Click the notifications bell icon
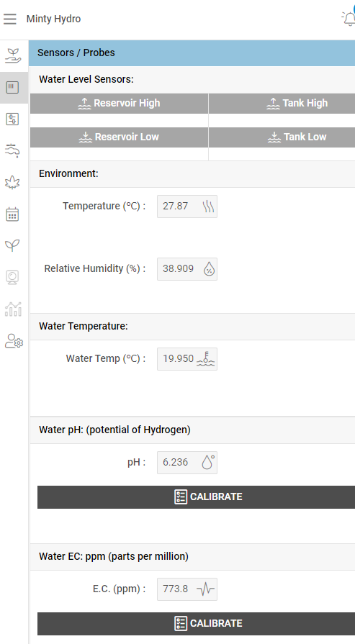The height and width of the screenshot is (644, 355). 349,19
